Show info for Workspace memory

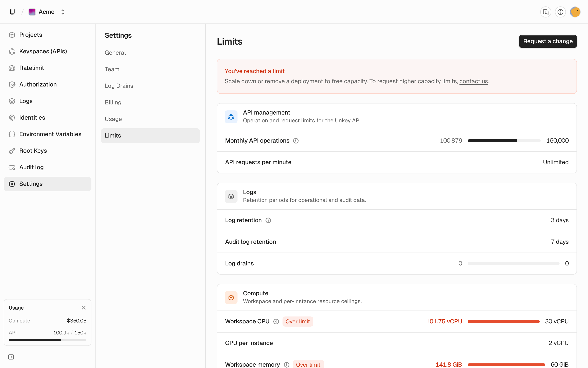pos(286,365)
